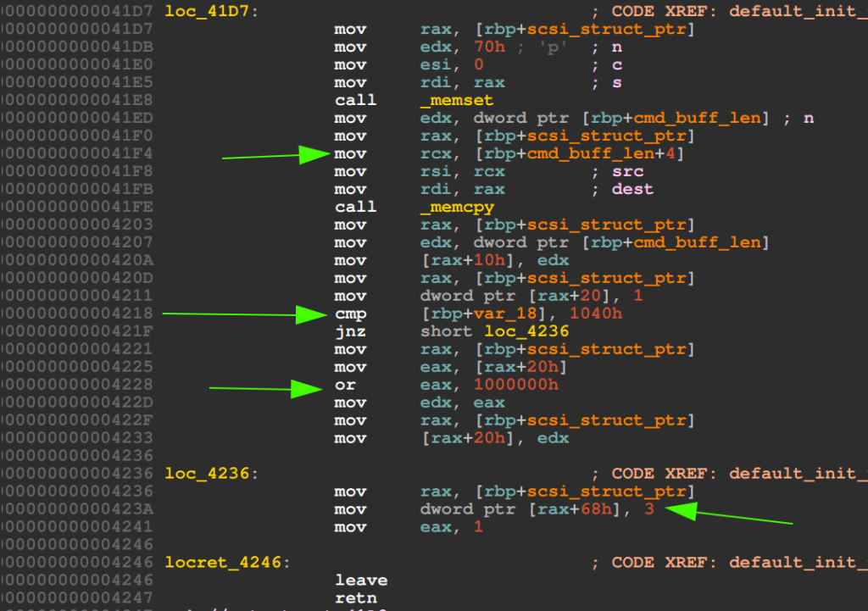
Task: Click the [rax+68h] operand
Action: pos(574,509)
